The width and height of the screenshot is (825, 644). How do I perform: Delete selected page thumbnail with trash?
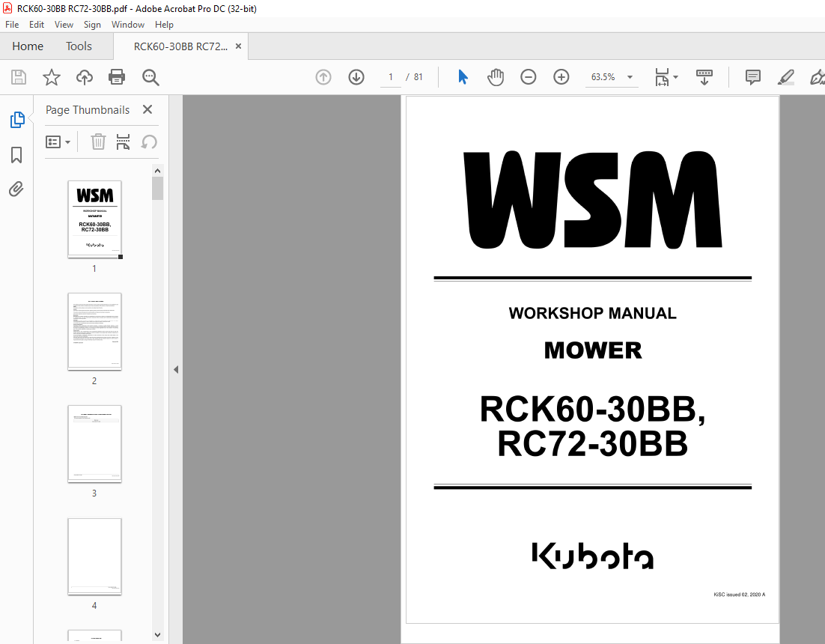[98, 142]
